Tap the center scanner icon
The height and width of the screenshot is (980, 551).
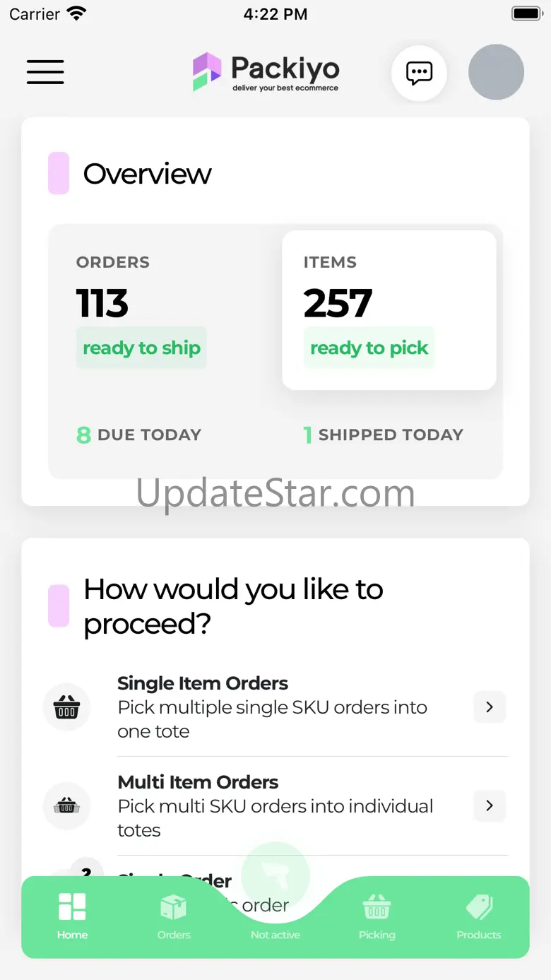click(x=275, y=876)
